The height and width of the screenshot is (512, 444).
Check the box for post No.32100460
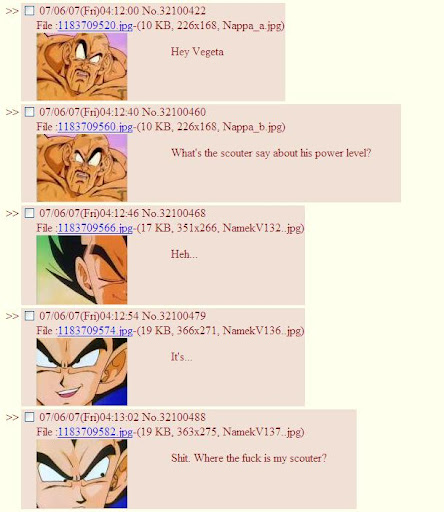click(x=30, y=112)
